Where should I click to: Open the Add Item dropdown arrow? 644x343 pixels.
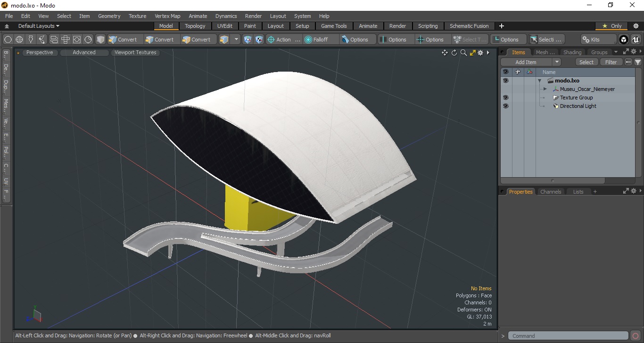(557, 62)
